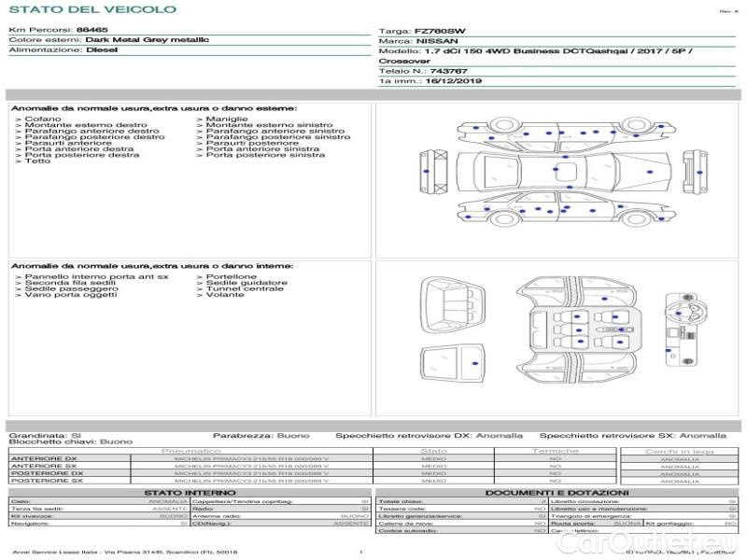Click the STATO INTERNO section header
This screenshot has height=560, width=747.
click(x=190, y=493)
